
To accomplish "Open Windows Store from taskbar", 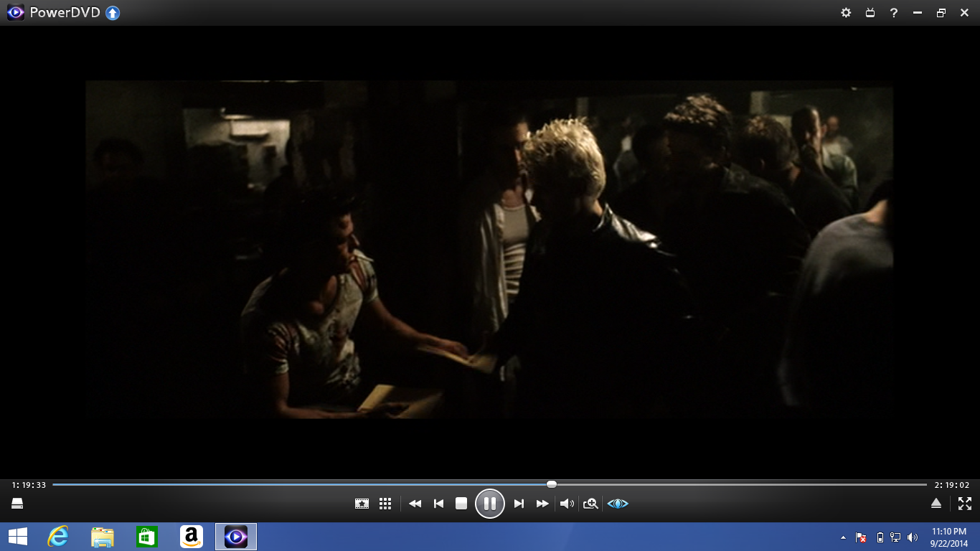I will [x=147, y=537].
